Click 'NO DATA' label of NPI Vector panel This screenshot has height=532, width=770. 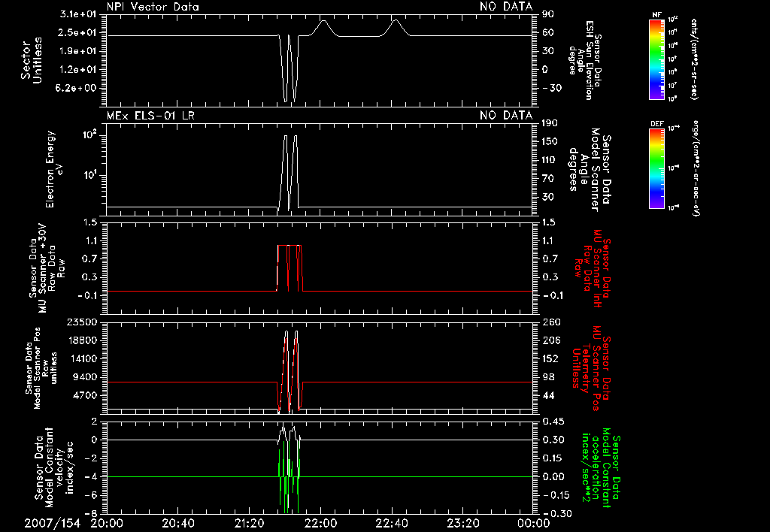tap(506, 7)
